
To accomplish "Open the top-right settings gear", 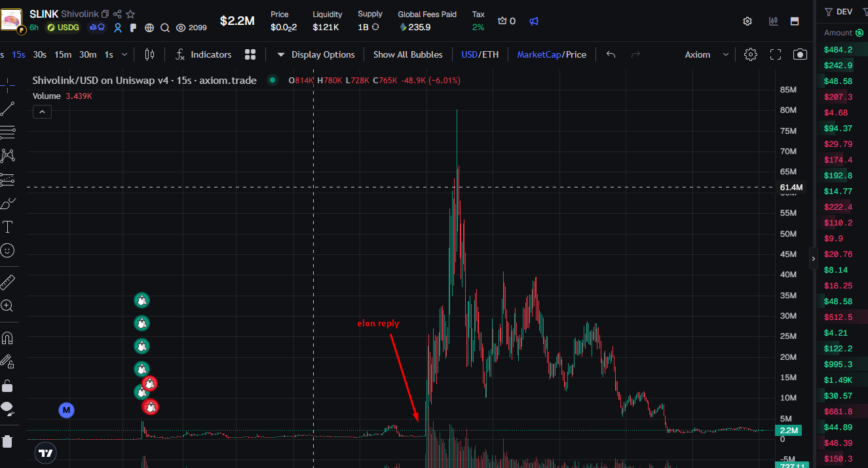I will point(747,21).
